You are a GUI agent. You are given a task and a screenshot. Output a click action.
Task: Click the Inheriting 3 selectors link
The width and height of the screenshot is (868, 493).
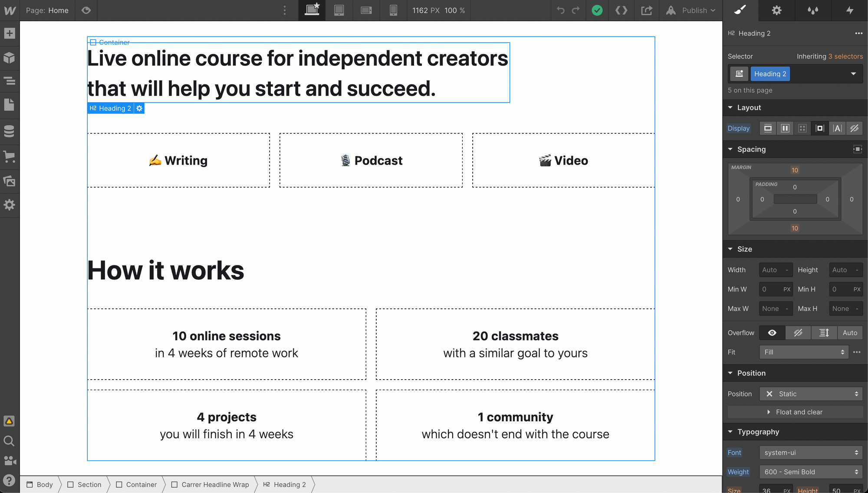(x=829, y=56)
